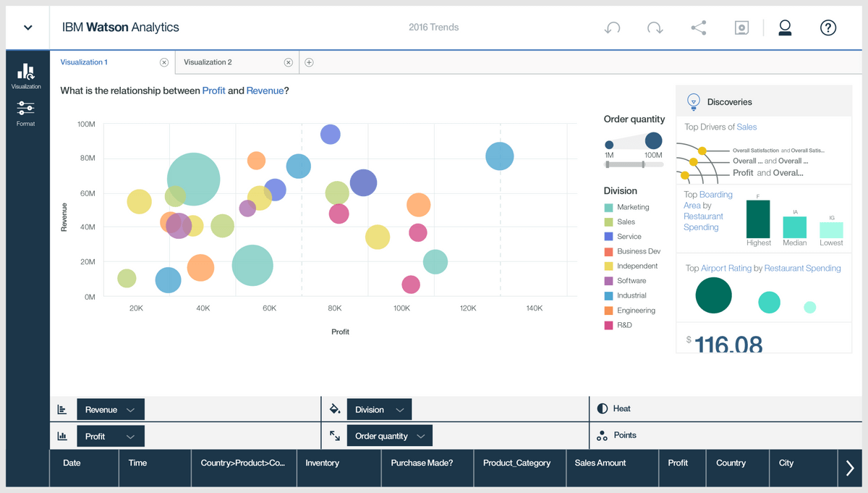Click the Independent legend color swatch

tap(609, 266)
